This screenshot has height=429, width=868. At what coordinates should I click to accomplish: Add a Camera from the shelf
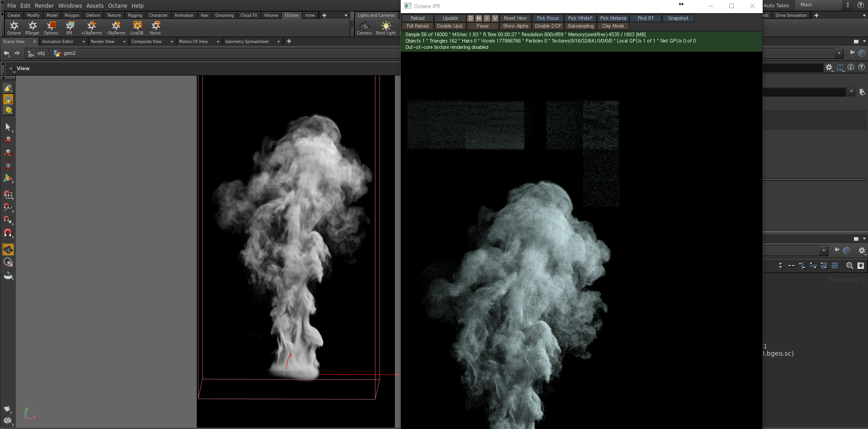point(364,27)
